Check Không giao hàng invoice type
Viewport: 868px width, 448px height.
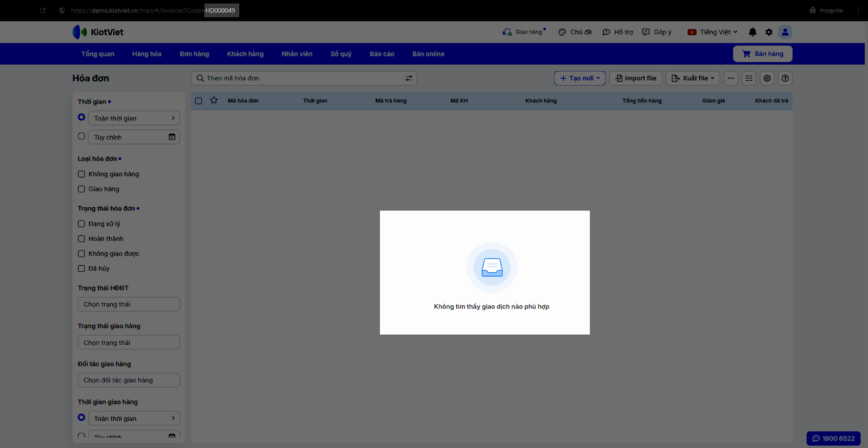[81, 174]
